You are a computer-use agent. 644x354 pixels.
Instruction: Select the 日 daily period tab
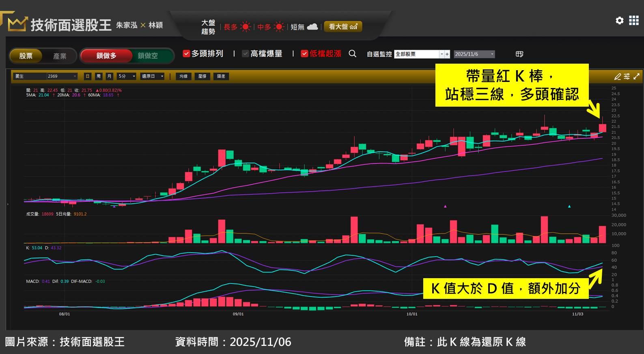(x=88, y=76)
